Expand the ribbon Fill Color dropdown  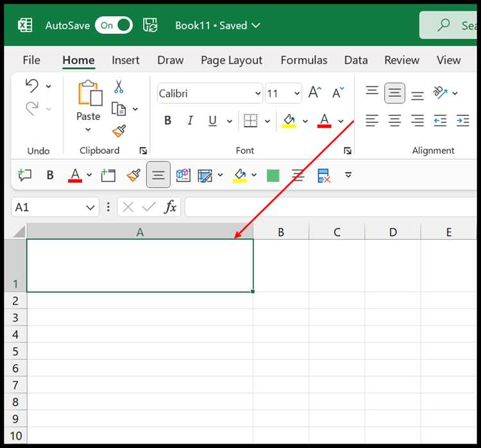pyautogui.click(x=305, y=121)
